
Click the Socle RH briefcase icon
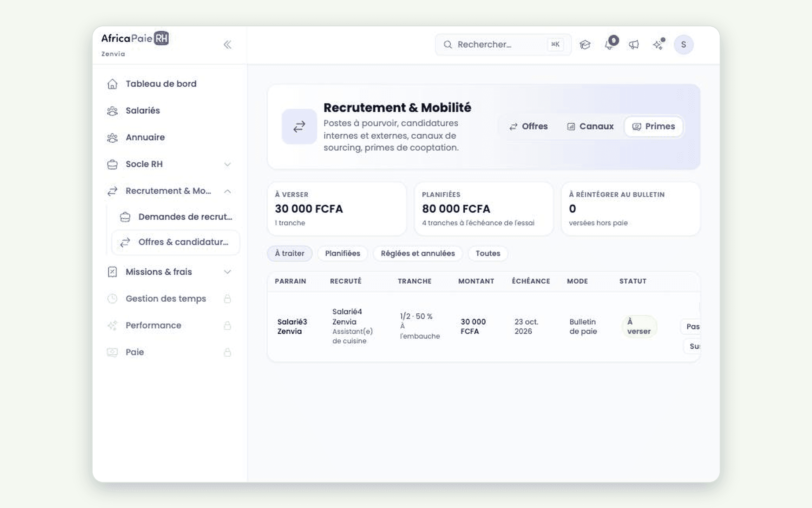tap(112, 164)
